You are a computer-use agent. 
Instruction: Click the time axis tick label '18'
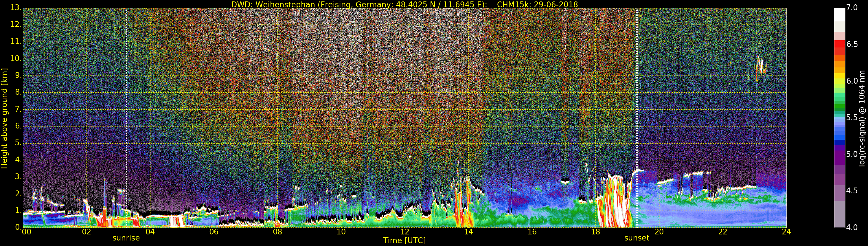[x=596, y=232]
